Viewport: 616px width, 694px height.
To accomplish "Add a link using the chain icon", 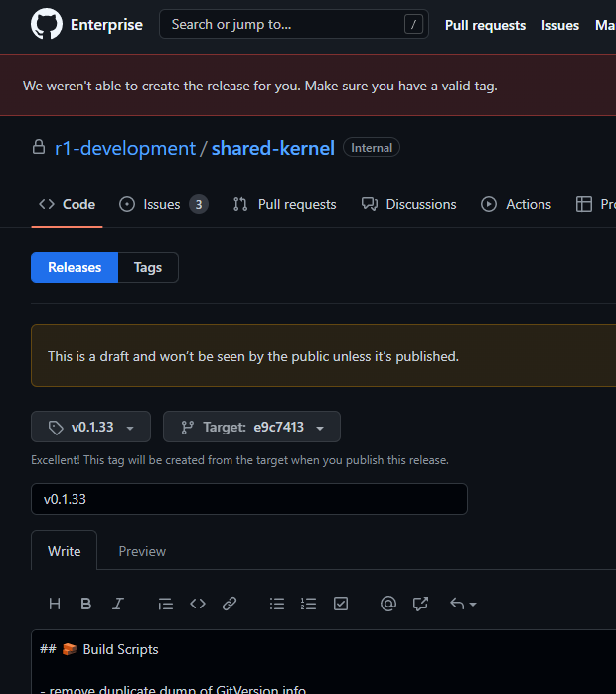I will click(230, 604).
